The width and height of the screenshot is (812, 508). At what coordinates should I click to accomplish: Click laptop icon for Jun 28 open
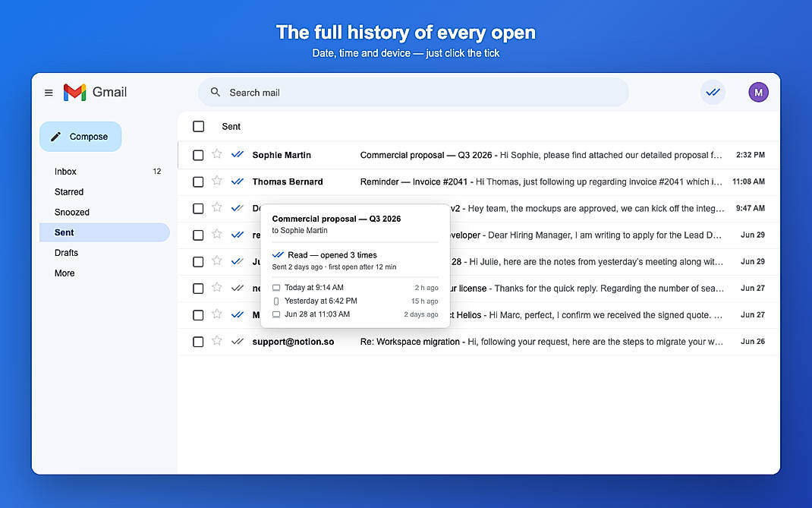tap(276, 314)
